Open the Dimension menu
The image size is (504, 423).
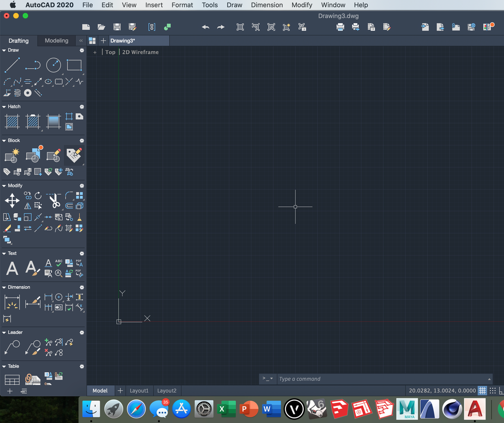[x=267, y=5]
